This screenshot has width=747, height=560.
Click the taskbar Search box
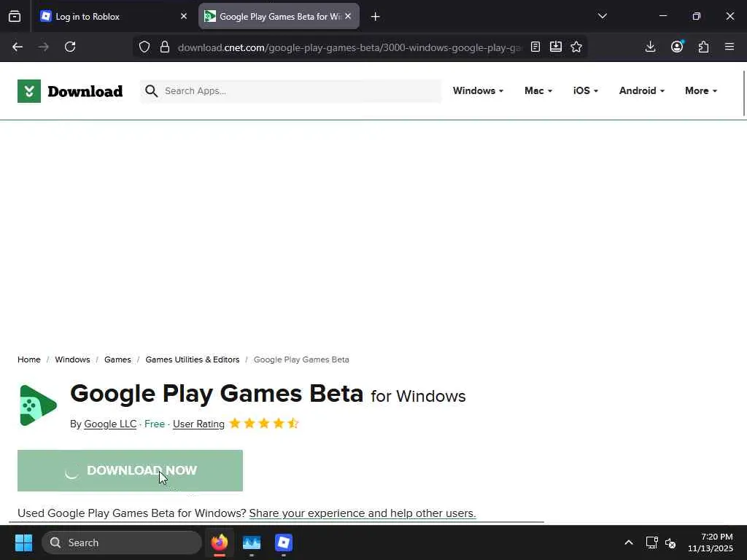tap(122, 542)
